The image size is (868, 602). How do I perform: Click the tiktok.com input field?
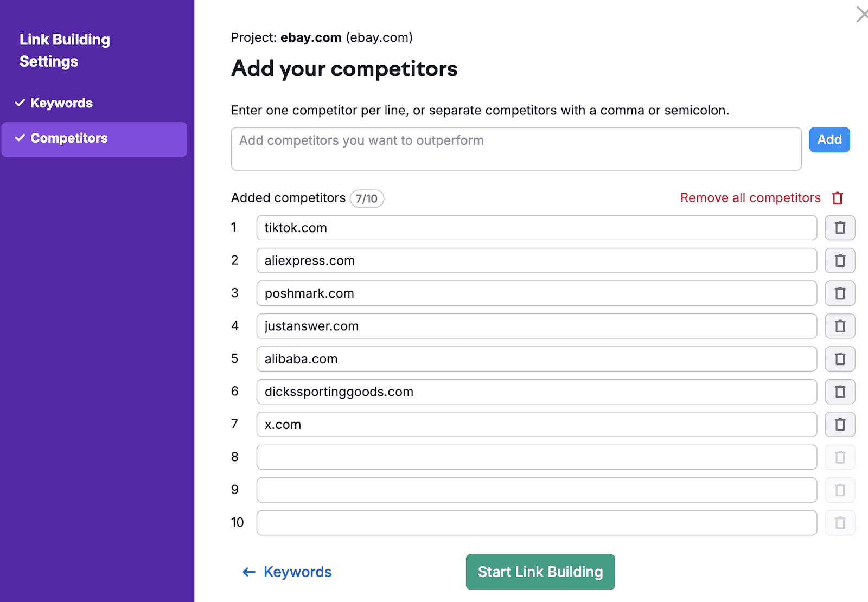coord(536,228)
